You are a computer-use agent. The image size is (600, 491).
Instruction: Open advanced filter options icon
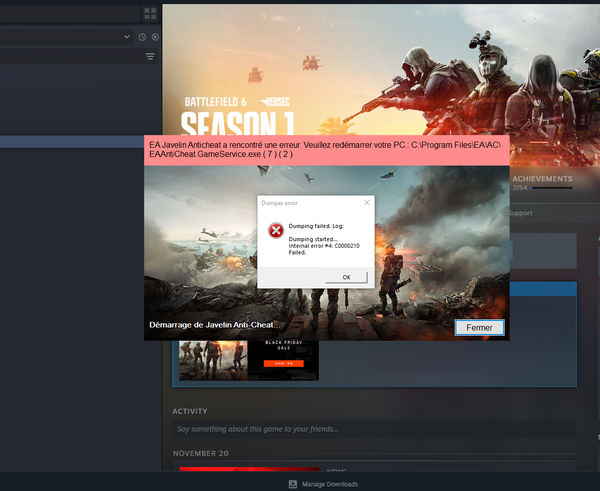150,57
